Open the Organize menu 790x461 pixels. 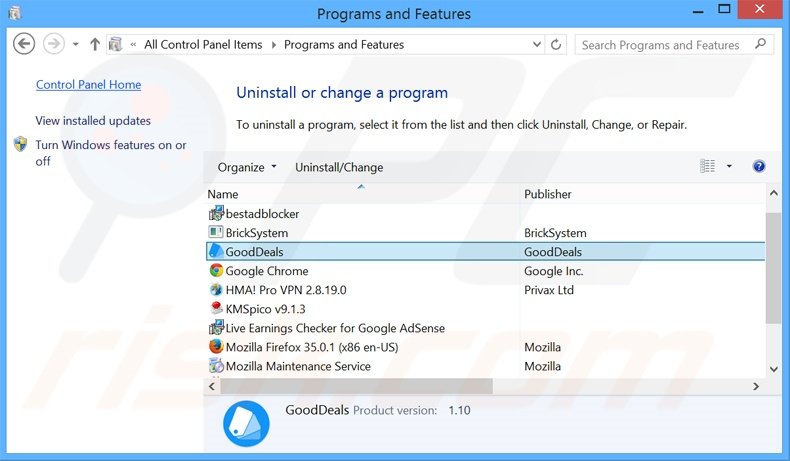247,167
